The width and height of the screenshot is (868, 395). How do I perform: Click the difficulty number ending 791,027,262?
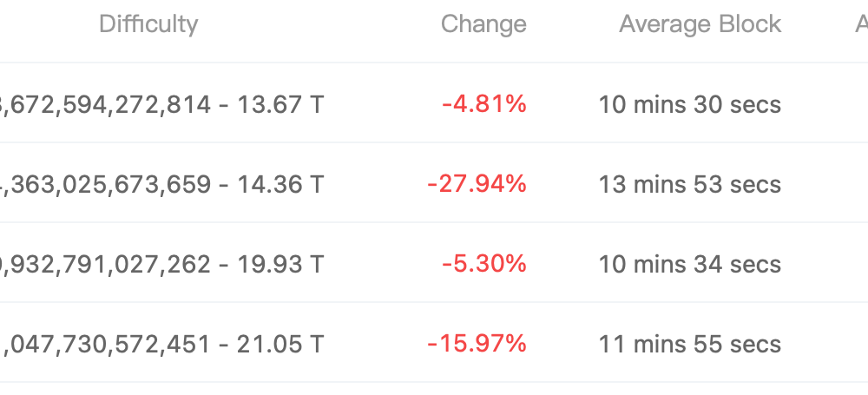[x=105, y=264]
